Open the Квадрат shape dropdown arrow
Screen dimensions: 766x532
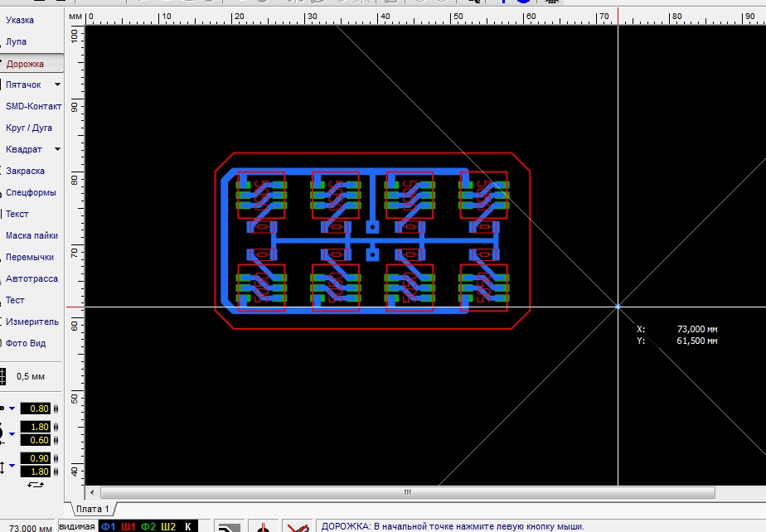point(57,149)
